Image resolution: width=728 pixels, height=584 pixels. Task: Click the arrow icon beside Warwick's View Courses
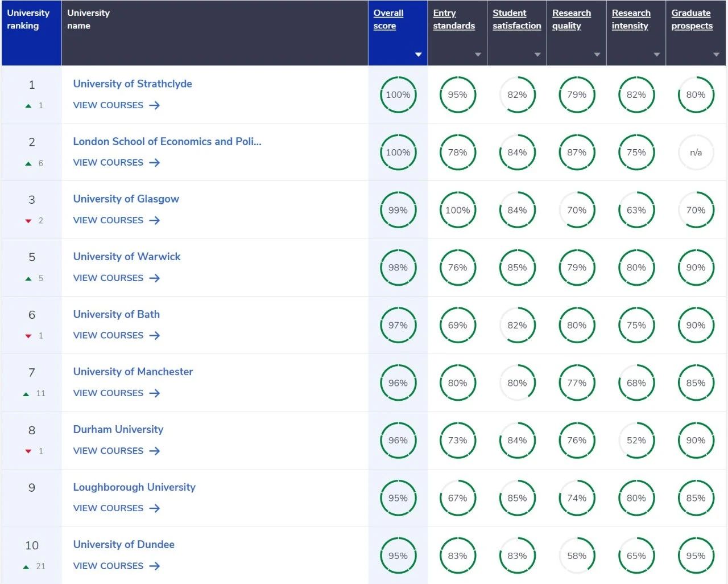[154, 278]
